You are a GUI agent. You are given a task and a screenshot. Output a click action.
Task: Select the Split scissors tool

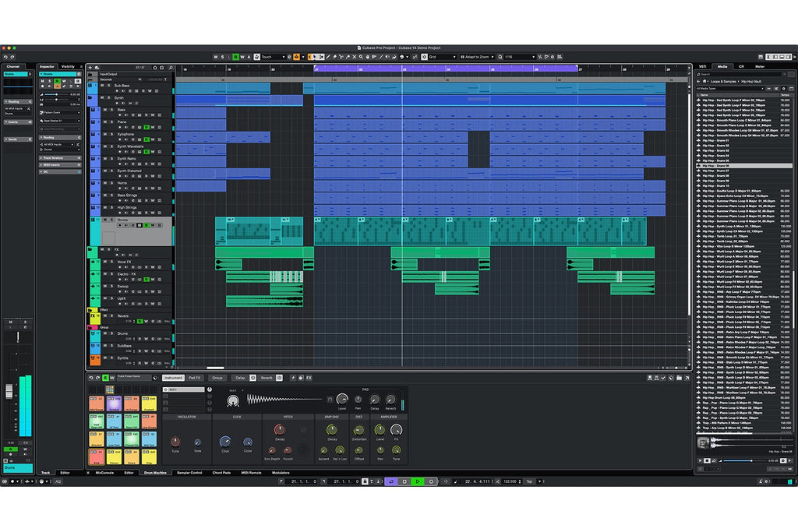(x=341, y=57)
